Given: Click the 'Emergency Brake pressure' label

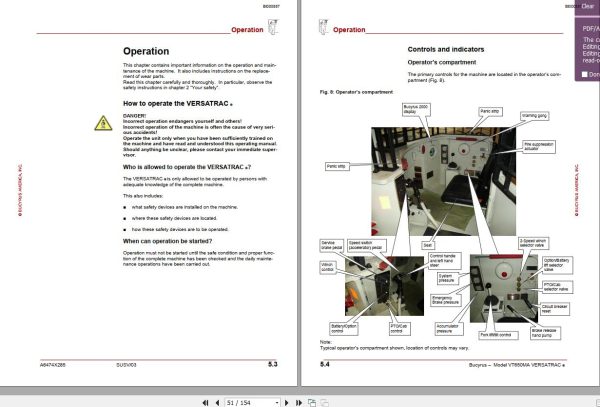Looking at the screenshot, I should (445, 300).
